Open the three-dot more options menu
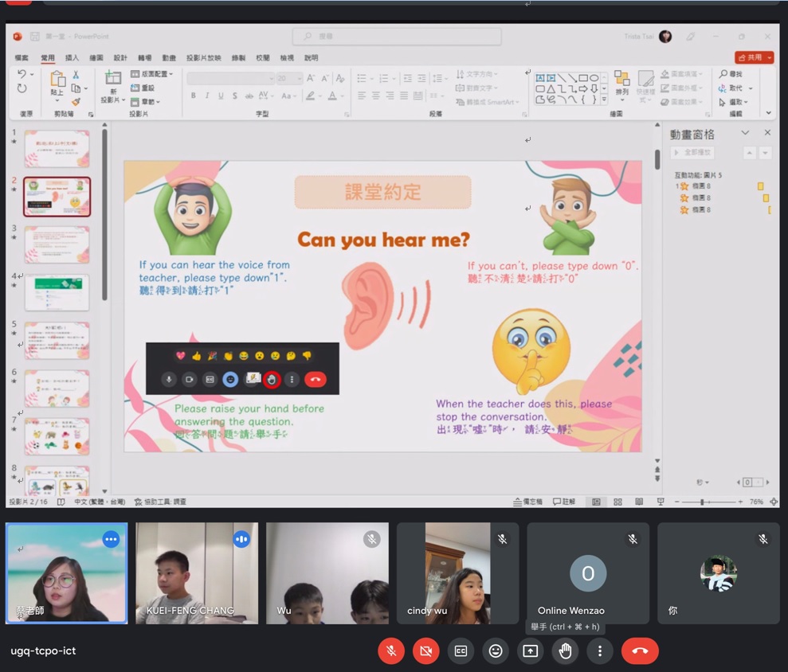This screenshot has height=672, width=788. 600,651
